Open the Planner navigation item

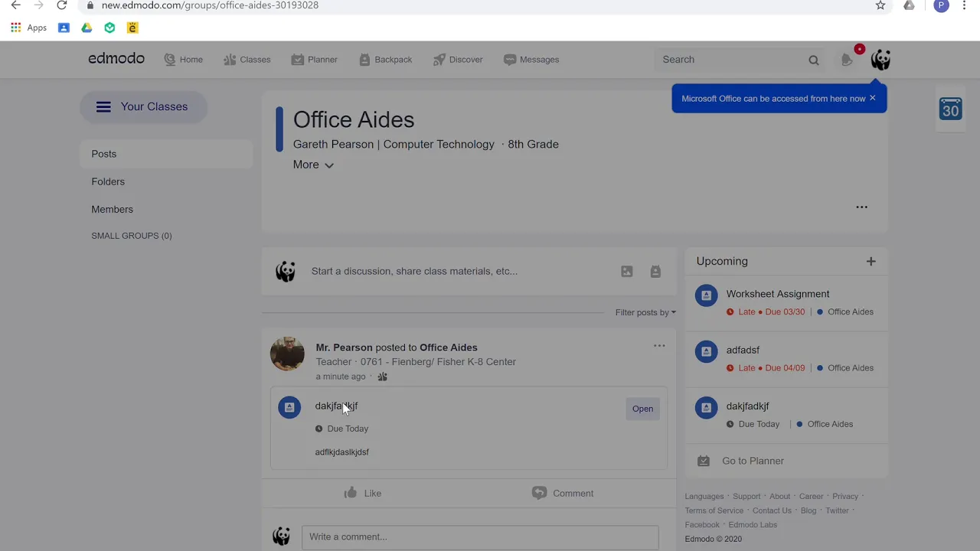[314, 60]
